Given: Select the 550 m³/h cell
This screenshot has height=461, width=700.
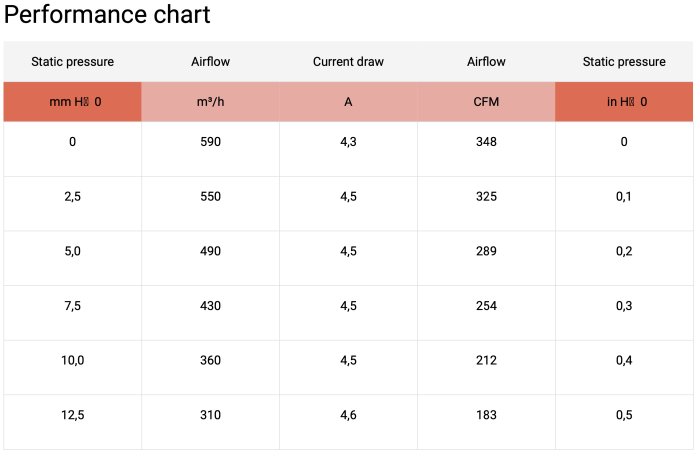Looking at the screenshot, I should pos(210,197).
